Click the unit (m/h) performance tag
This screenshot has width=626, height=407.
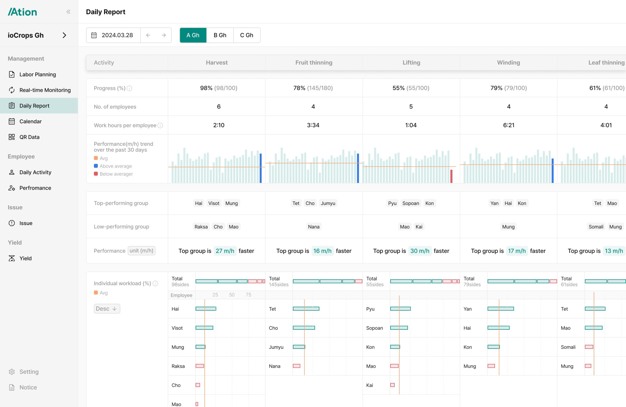tap(142, 251)
